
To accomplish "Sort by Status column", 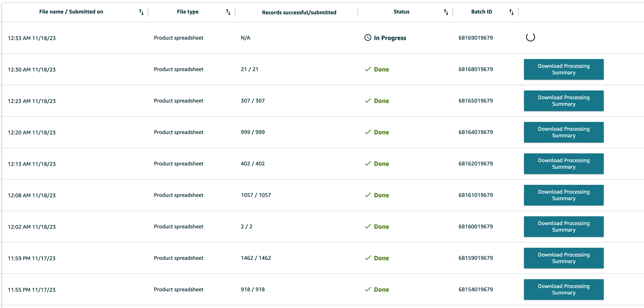I will coord(446,12).
